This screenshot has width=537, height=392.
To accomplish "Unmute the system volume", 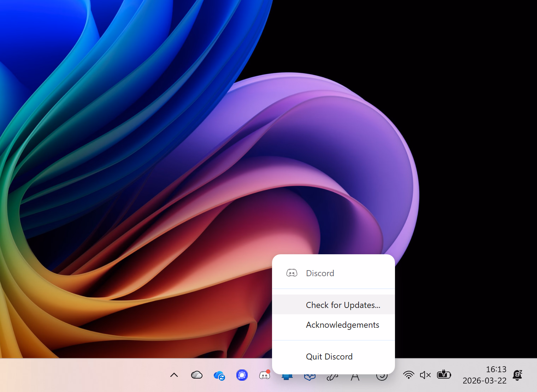I will point(425,375).
